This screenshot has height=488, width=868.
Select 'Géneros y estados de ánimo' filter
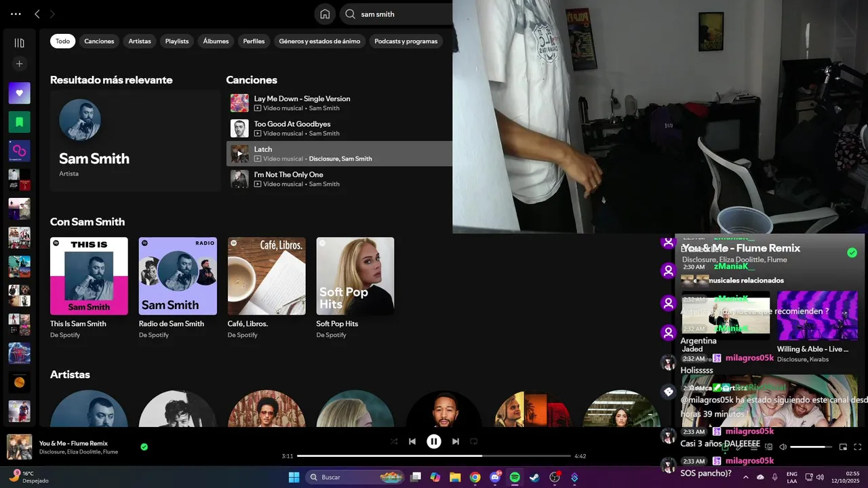[319, 41]
